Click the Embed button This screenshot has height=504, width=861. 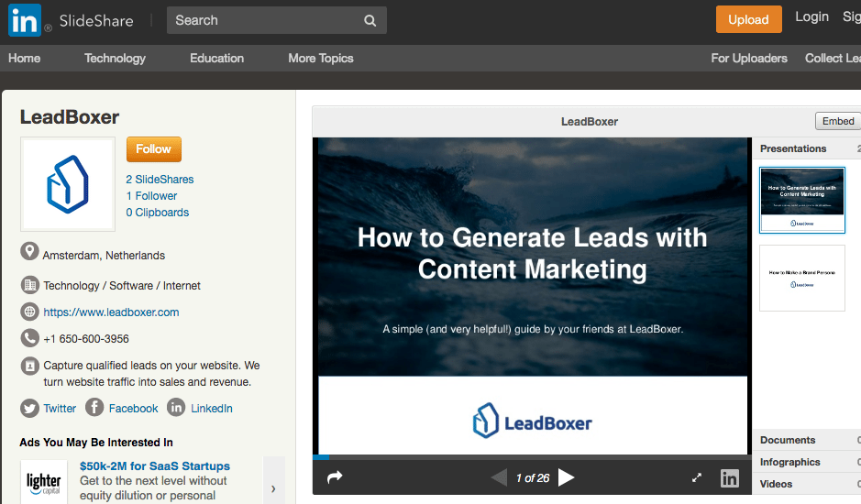click(838, 121)
